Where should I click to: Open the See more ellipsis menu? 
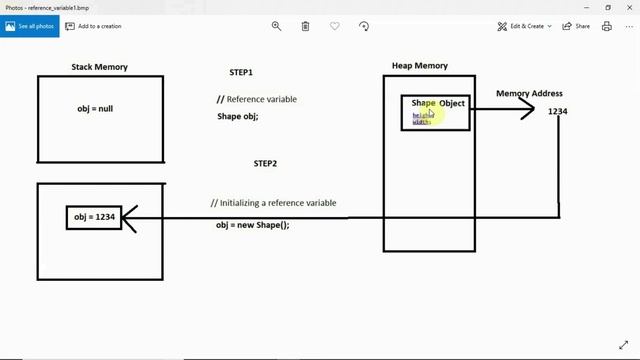coord(629,27)
